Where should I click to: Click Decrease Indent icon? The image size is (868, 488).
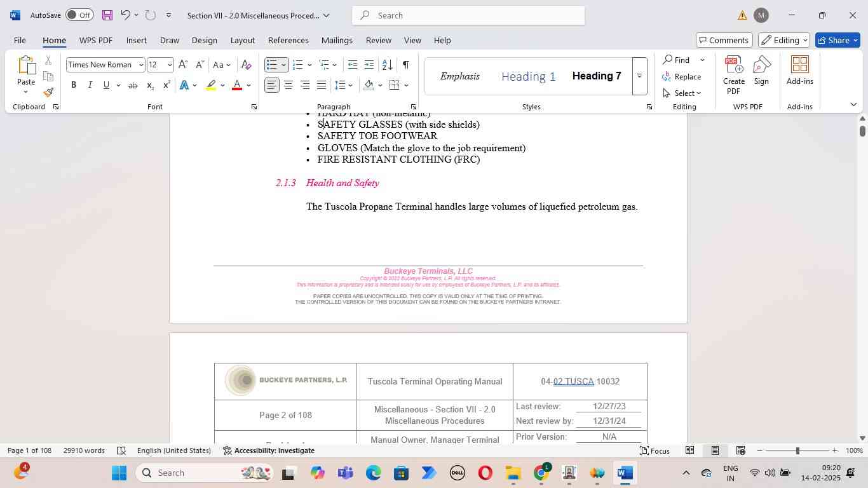(x=353, y=65)
